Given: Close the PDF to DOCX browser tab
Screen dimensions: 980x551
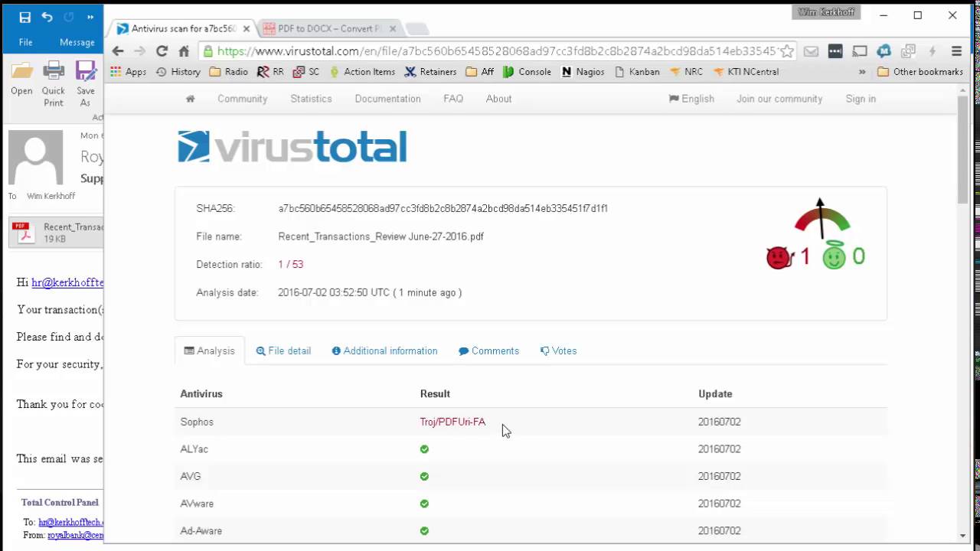Looking at the screenshot, I should coord(393,28).
